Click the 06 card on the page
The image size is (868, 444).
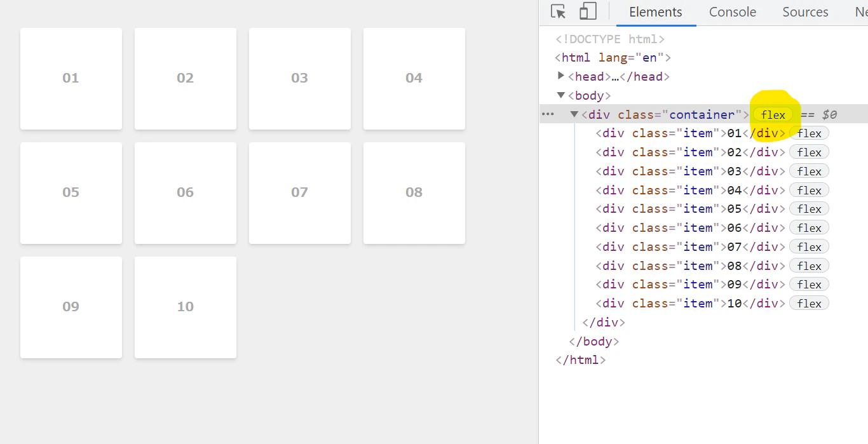tap(186, 193)
